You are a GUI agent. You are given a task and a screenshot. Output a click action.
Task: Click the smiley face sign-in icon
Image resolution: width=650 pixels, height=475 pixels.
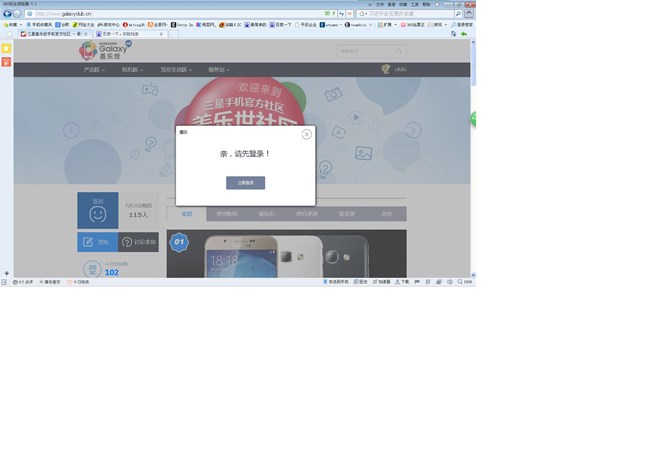pos(97,213)
